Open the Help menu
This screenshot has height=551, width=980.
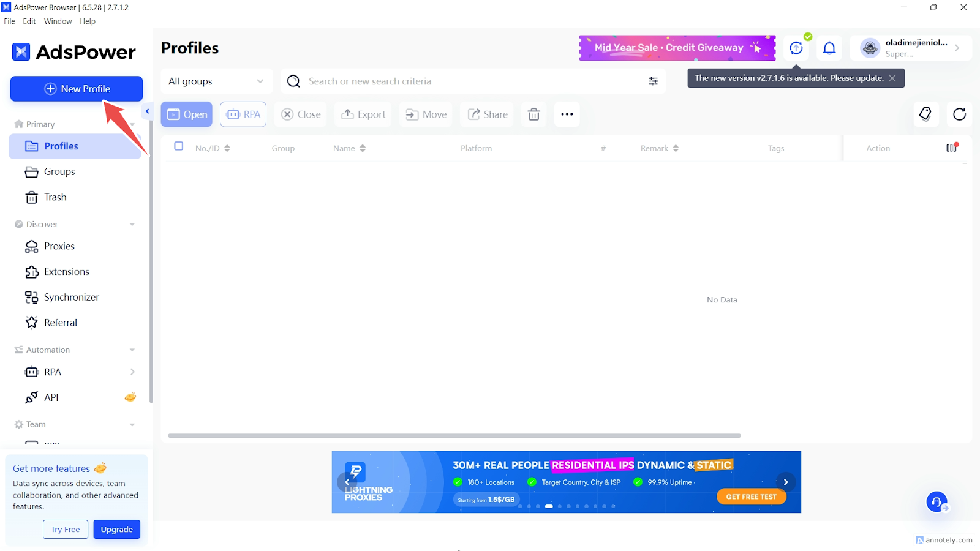[88, 21]
